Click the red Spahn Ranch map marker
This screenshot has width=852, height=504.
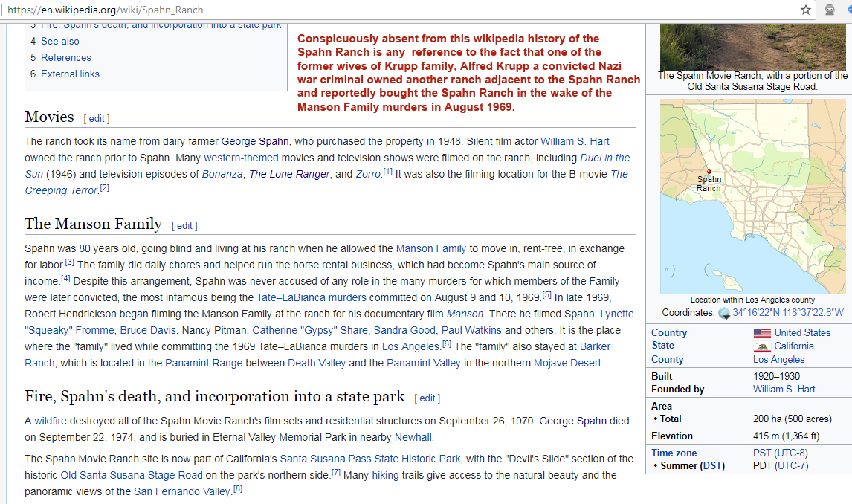pos(709,172)
